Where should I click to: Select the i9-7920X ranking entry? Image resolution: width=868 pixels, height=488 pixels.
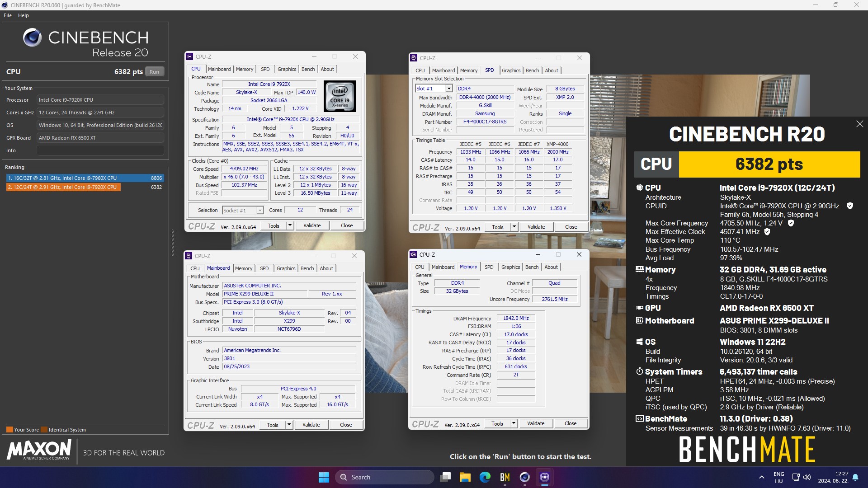(x=85, y=187)
